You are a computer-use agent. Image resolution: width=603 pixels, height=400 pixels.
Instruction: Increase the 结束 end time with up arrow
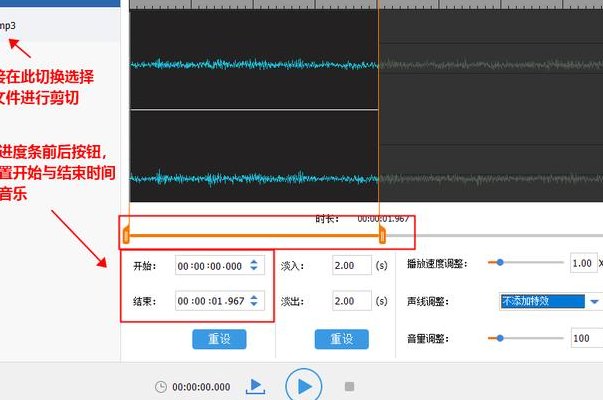(x=254, y=297)
